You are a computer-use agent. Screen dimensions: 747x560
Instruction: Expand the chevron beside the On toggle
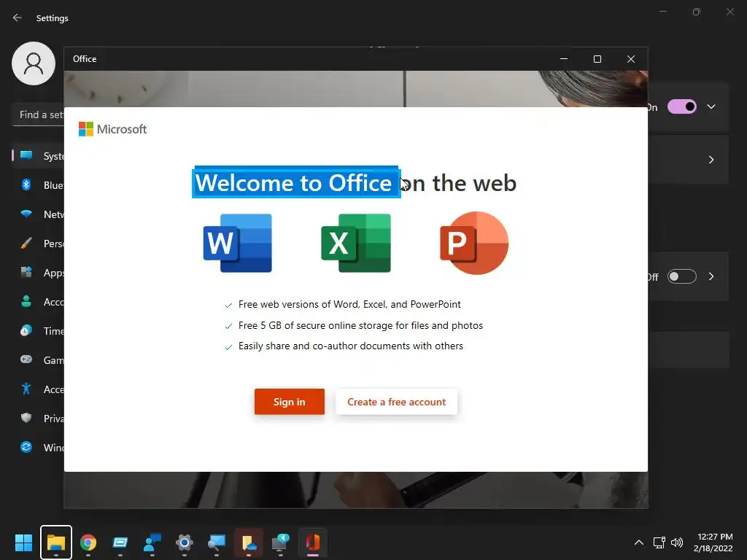[711, 106]
